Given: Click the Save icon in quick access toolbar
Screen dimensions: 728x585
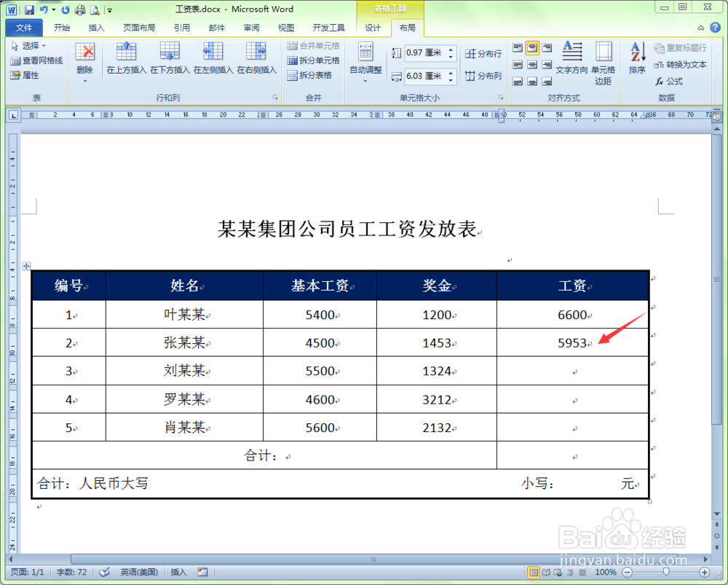Looking at the screenshot, I should pos(29,9).
